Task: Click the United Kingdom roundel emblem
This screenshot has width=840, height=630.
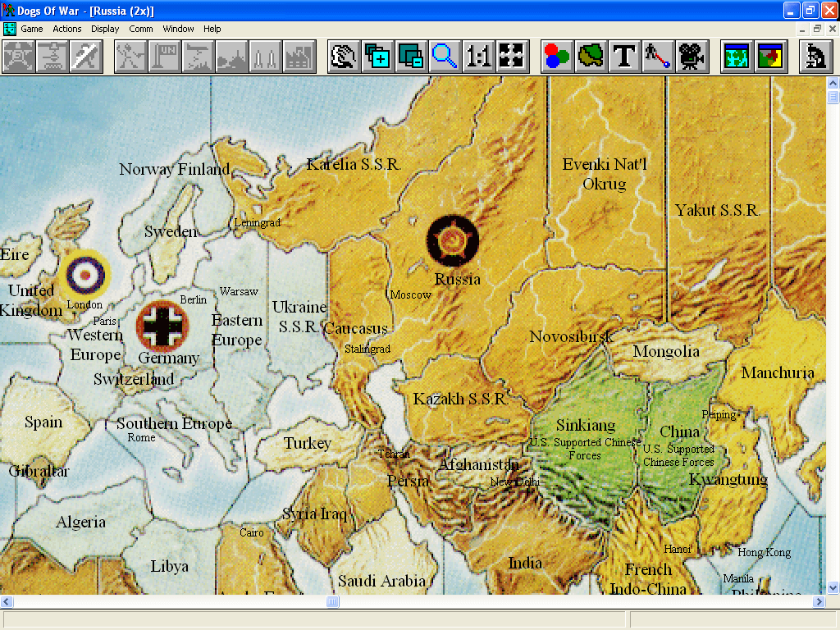Action: tap(84, 276)
